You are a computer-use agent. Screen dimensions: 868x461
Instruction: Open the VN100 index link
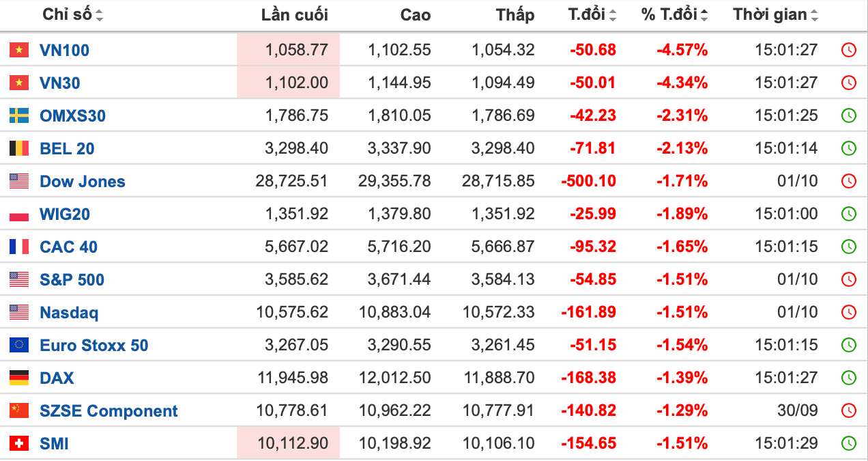point(64,51)
